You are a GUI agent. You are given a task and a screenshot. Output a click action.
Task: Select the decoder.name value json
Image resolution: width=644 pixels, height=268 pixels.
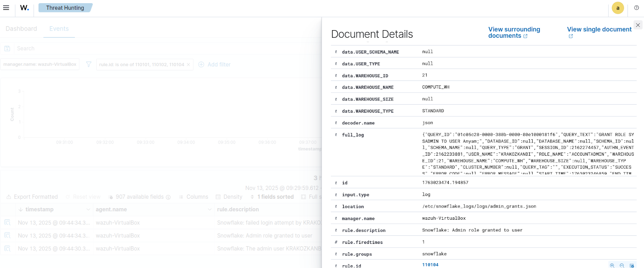(427, 123)
